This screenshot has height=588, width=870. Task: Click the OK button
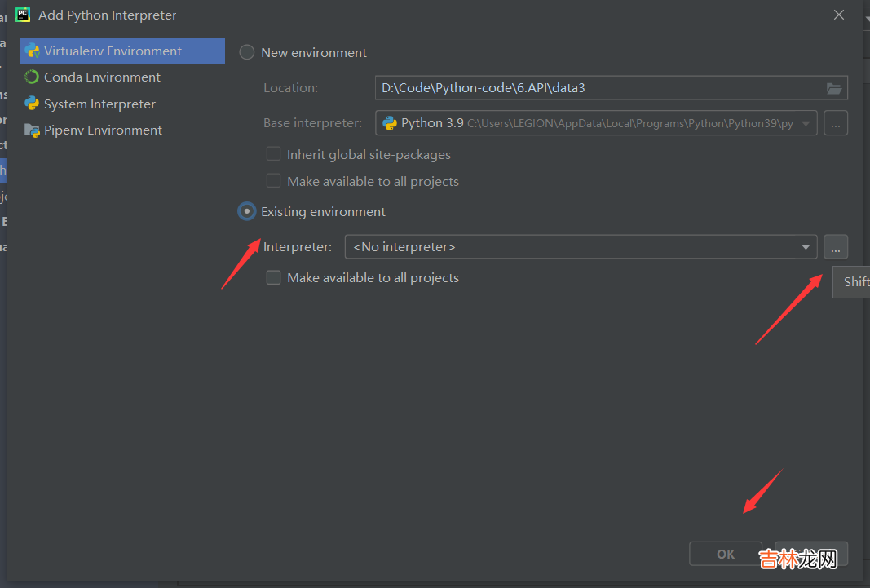point(725,554)
